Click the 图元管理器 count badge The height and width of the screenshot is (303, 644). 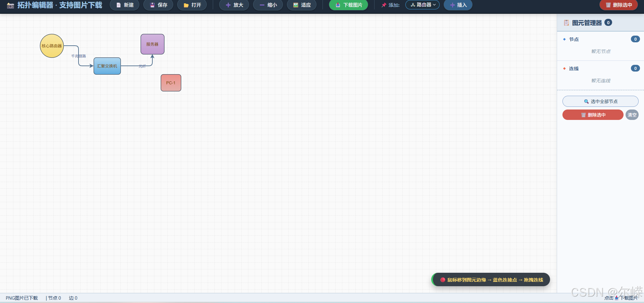[608, 23]
